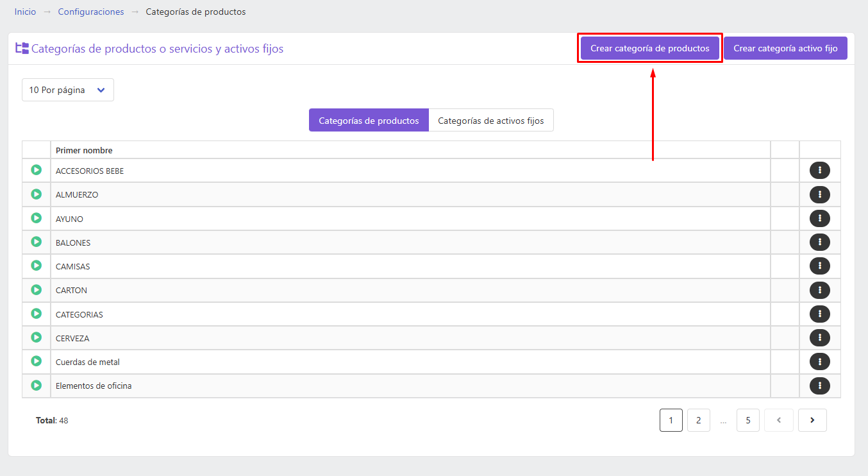Viewport: 868px width, 476px height.
Task: Click the green status icon beside ACCESORIOS BEBE
Action: [x=37, y=170]
